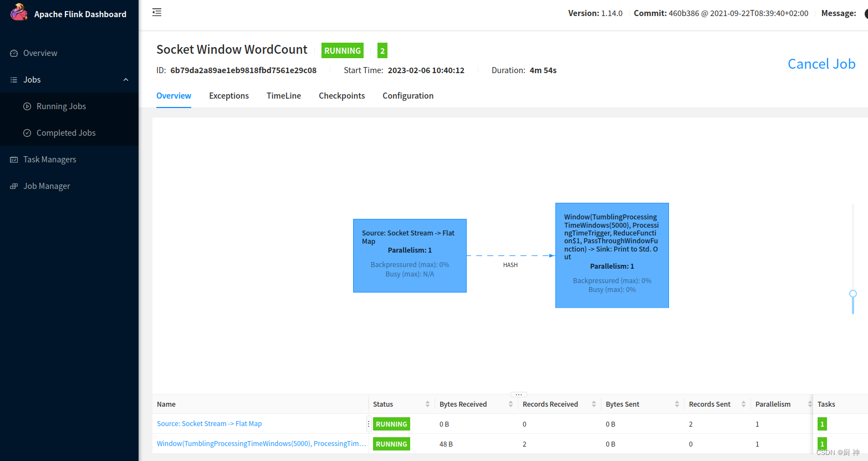Click the Task Managers schedule icon
The height and width of the screenshot is (461, 868).
coord(14,160)
